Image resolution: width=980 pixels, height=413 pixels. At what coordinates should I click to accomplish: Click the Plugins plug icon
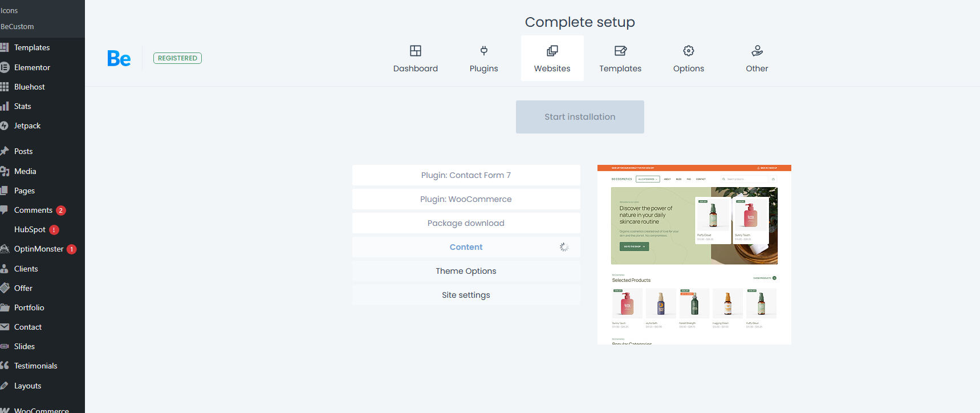483,51
